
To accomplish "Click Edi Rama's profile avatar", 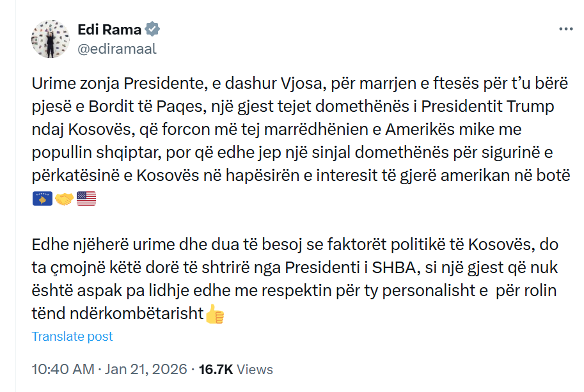I will [50, 38].
